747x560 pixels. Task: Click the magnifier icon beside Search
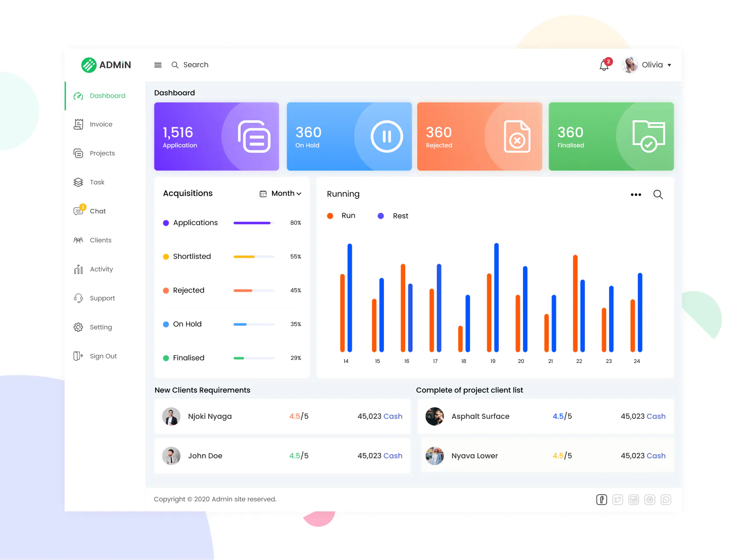pos(175,65)
